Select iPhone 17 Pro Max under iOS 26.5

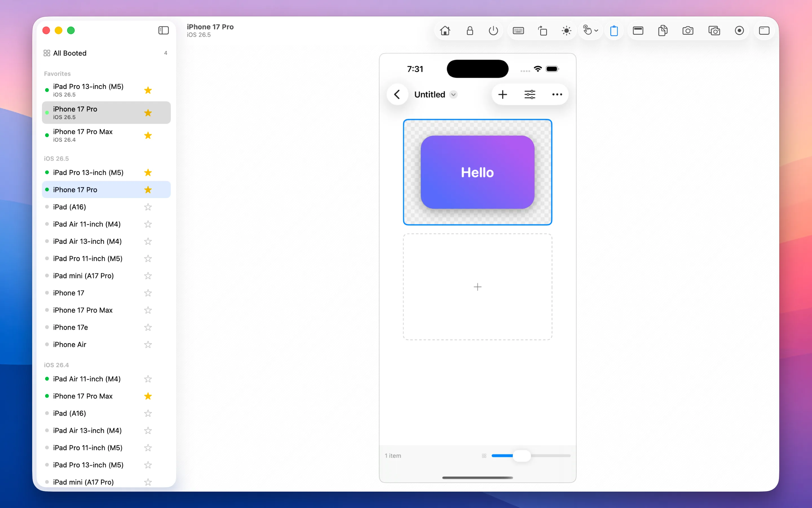(106, 310)
